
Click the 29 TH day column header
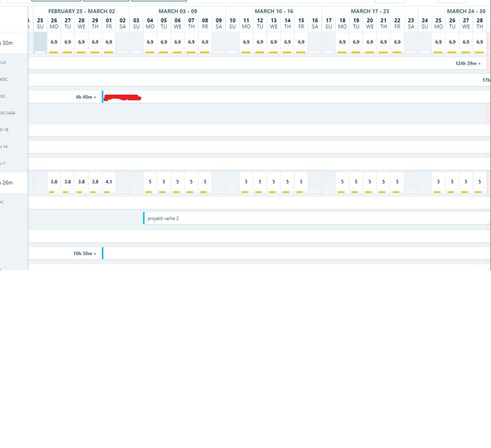point(95,24)
